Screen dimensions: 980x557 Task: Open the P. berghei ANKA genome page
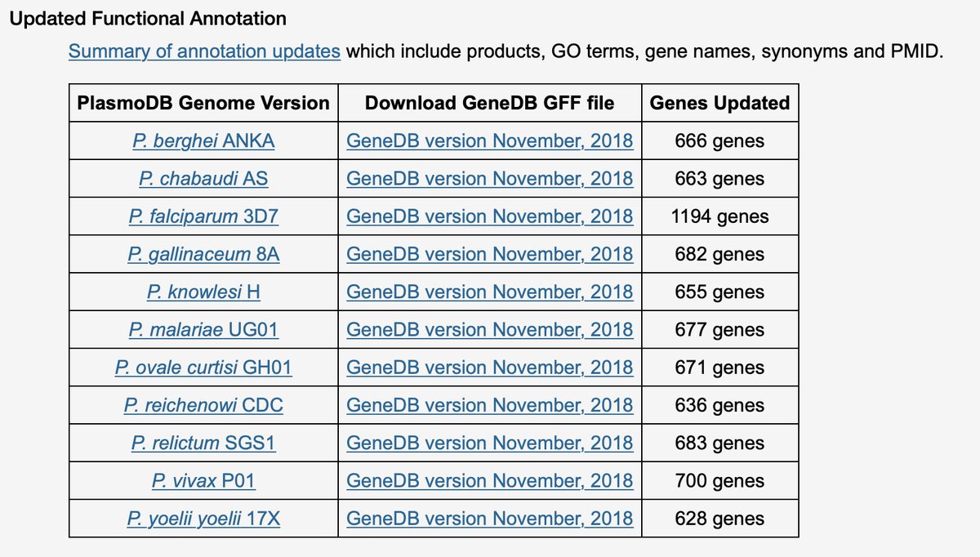click(203, 140)
